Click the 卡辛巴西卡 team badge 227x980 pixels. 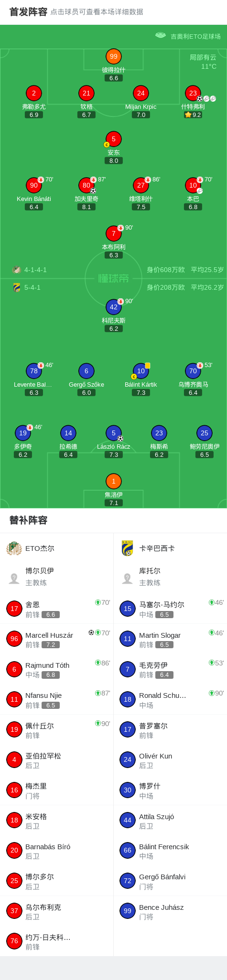(127, 548)
